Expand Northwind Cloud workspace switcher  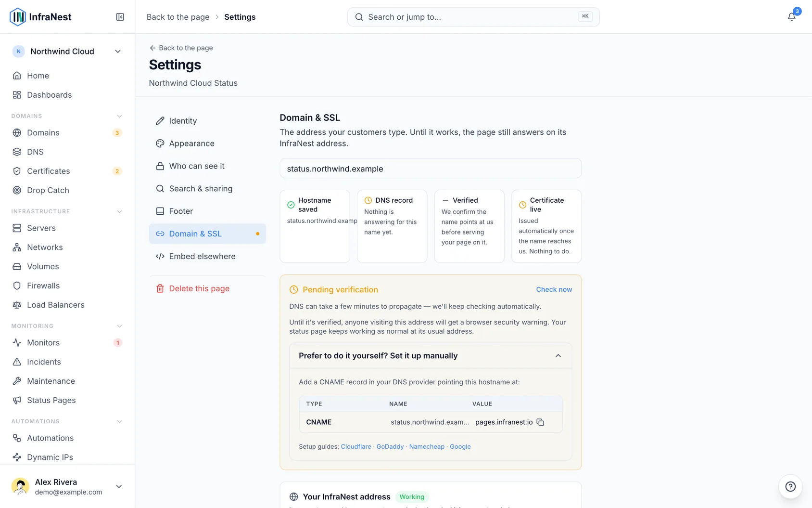coord(67,52)
